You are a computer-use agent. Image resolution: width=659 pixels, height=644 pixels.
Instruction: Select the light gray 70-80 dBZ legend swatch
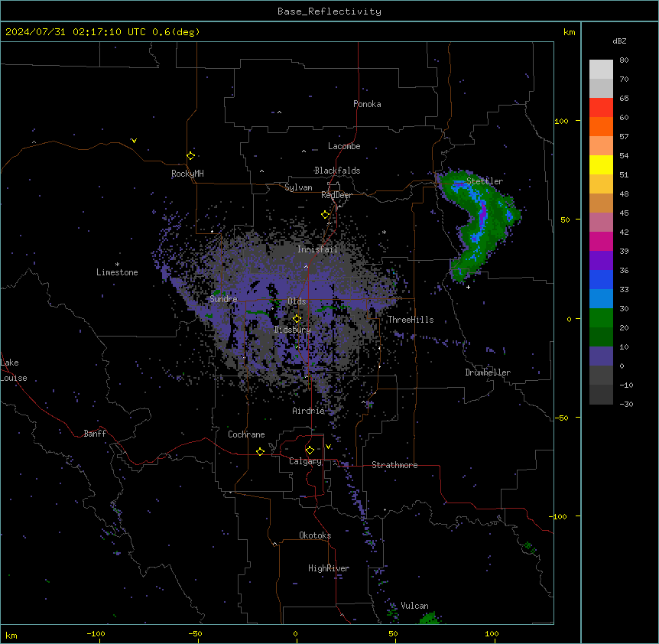601,70
